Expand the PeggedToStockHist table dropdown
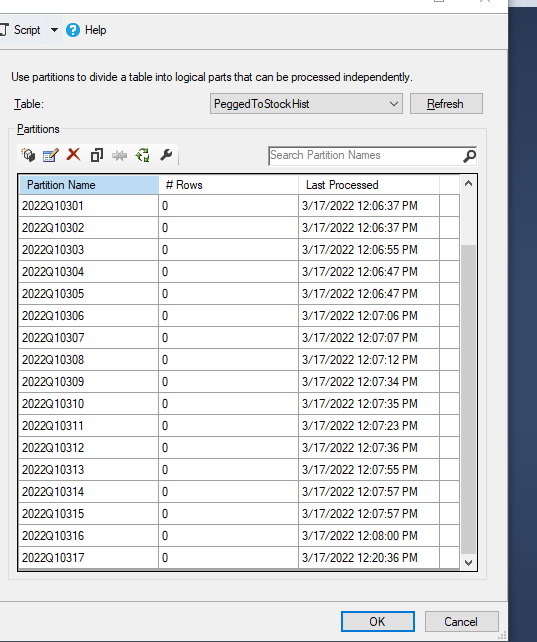Screen dimensions: 537x642 (x=394, y=104)
